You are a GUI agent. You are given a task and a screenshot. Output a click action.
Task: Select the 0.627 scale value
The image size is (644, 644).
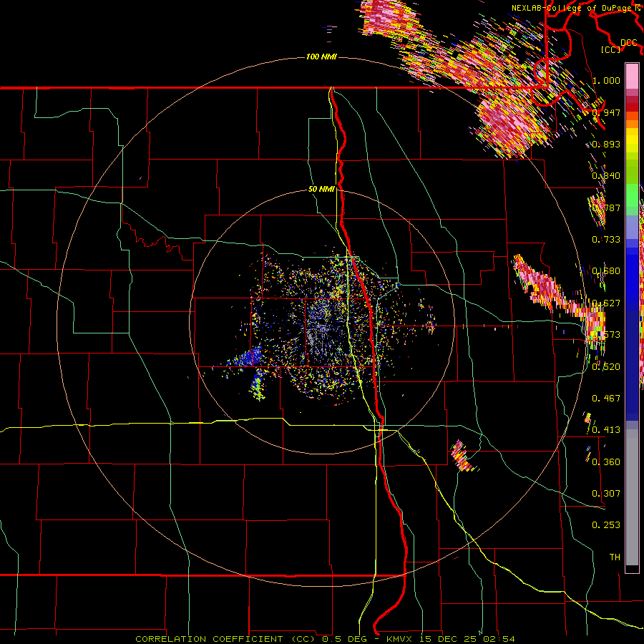[x=606, y=303]
